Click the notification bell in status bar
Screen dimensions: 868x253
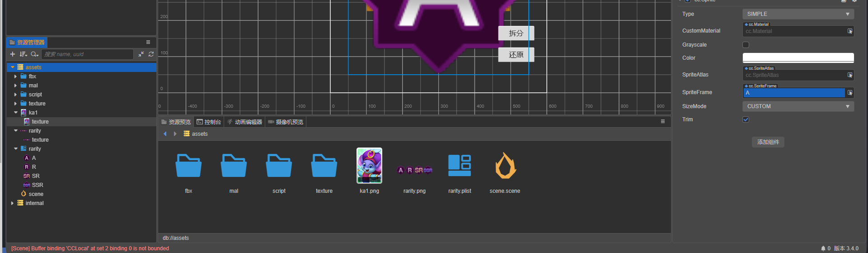pyautogui.click(x=823, y=248)
